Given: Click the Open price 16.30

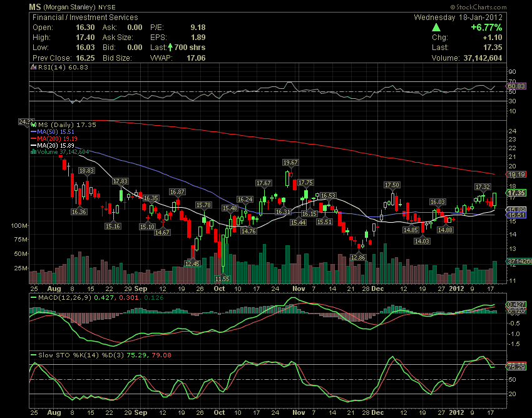Looking at the screenshot, I should click(85, 28).
